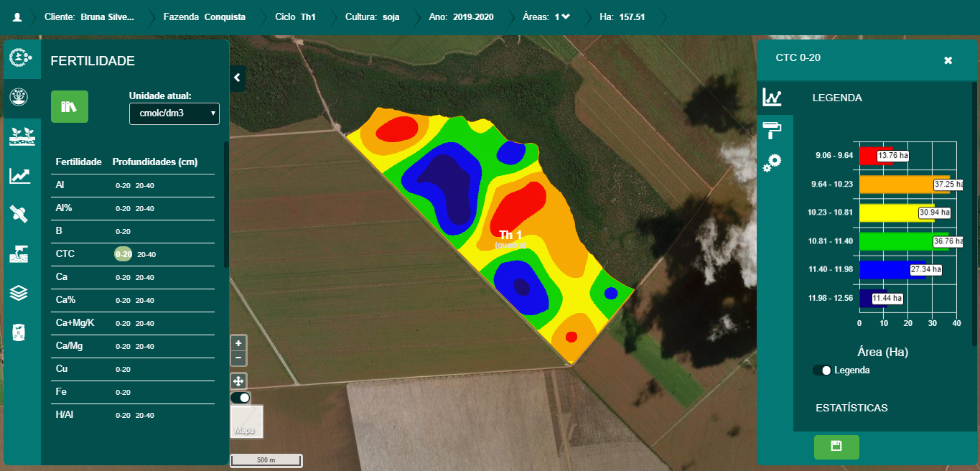The image size is (980, 471).
Task: Open the layers stack sidebar icon
Action: pos(19,292)
